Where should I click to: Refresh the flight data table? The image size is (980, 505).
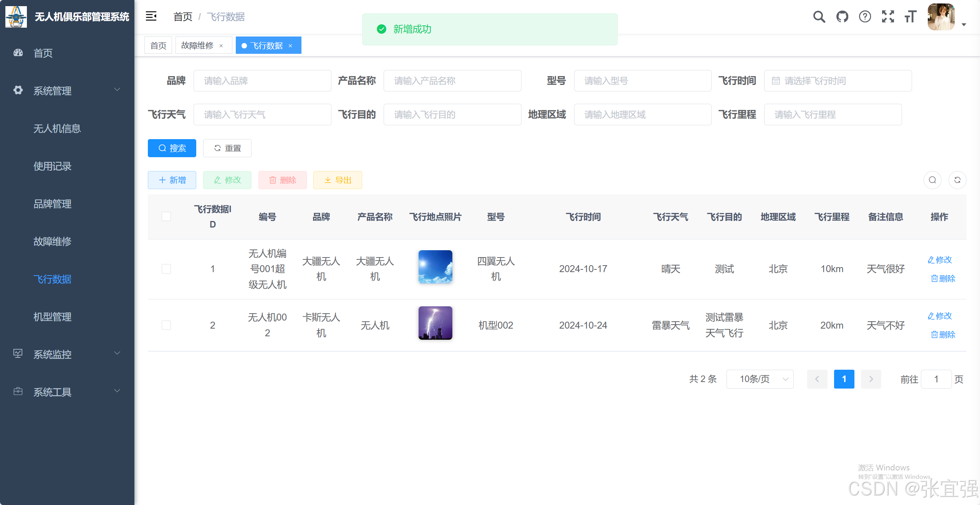(x=958, y=179)
